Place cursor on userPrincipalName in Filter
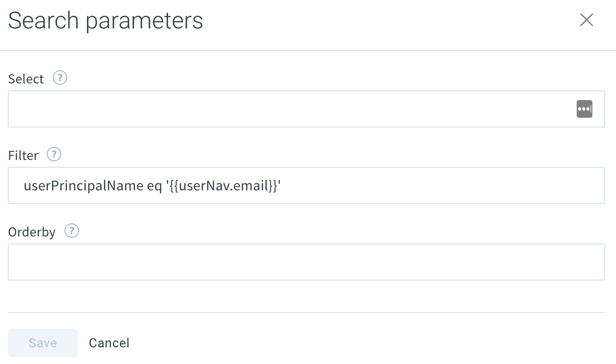The height and width of the screenshot is (364, 616). [84, 186]
